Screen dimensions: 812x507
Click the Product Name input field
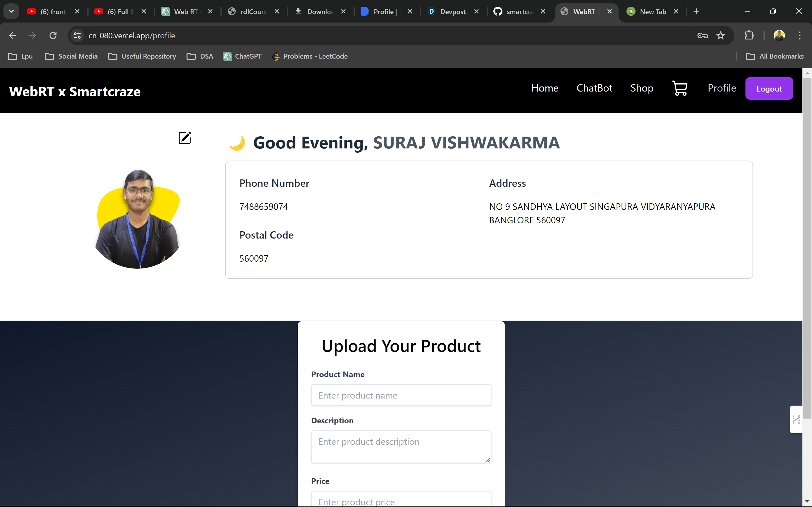(401, 395)
